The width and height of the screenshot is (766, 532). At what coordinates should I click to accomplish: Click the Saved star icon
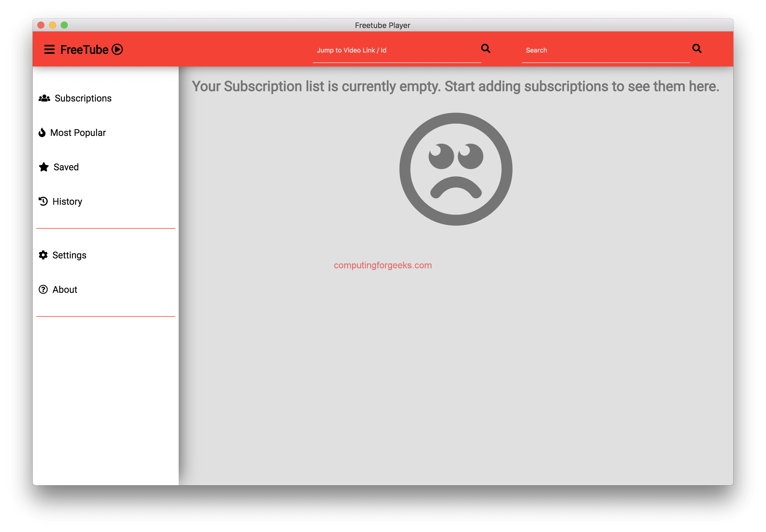point(44,167)
